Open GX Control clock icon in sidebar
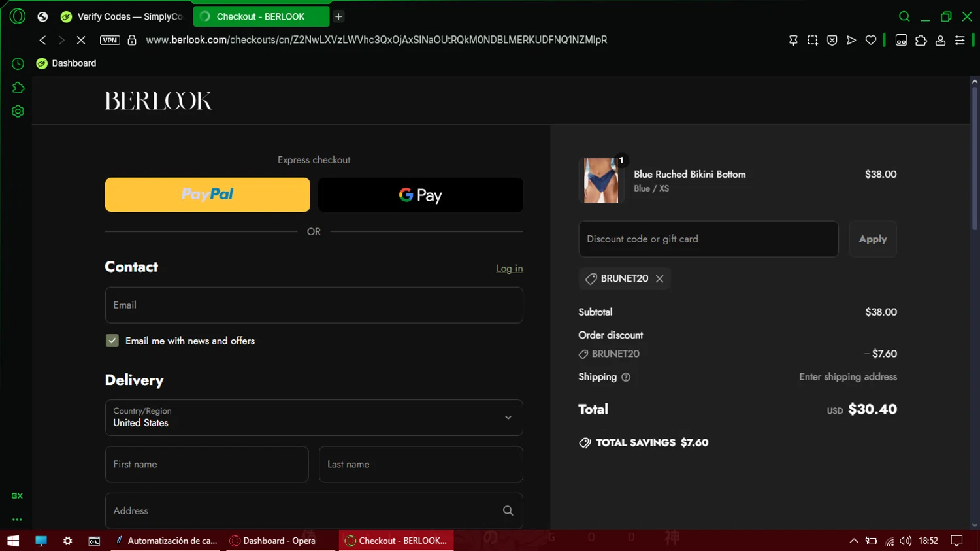The height and width of the screenshot is (551, 980). tap(18, 63)
